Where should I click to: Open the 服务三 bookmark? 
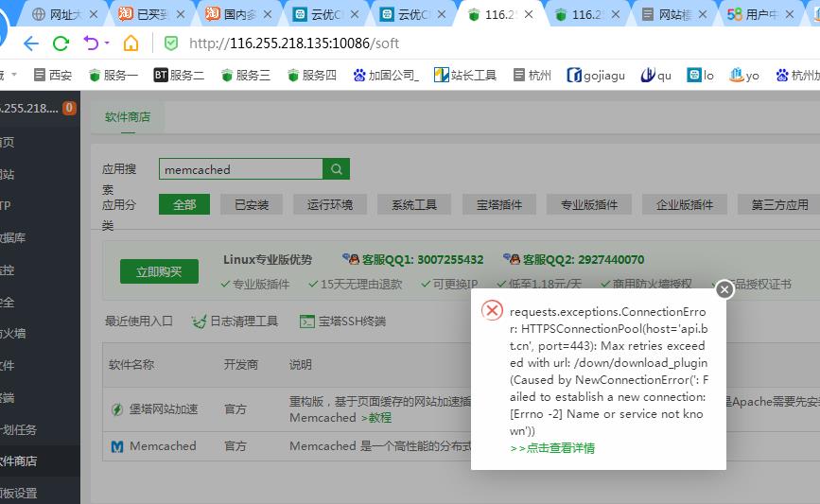click(x=245, y=76)
